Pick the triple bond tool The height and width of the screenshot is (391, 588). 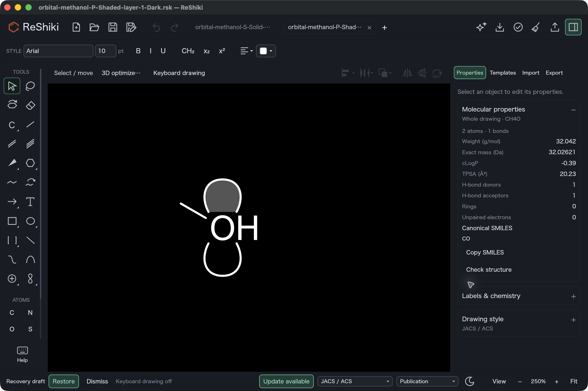[30, 143]
